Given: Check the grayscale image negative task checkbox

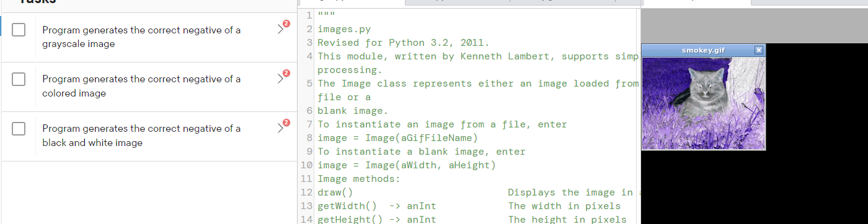Looking at the screenshot, I should pos(19,30).
